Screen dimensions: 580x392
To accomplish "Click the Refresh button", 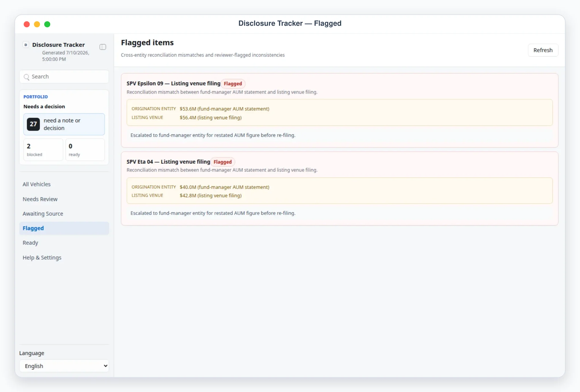I will (543, 50).
